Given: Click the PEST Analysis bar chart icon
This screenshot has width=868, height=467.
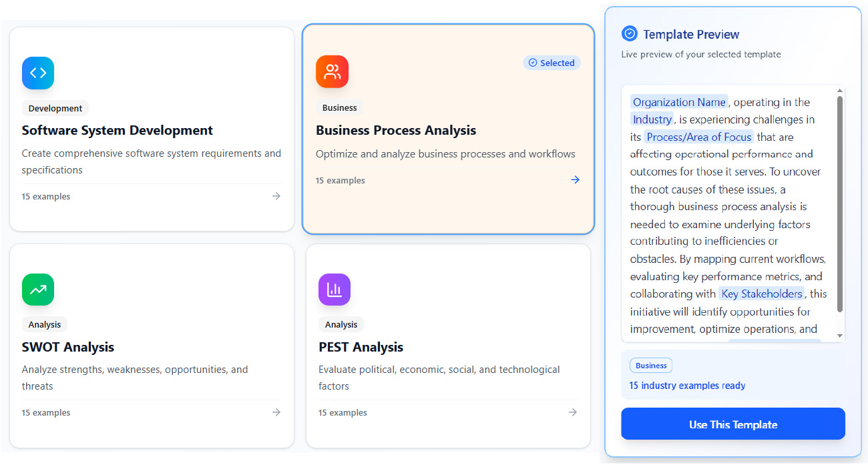Looking at the screenshot, I should coord(335,290).
